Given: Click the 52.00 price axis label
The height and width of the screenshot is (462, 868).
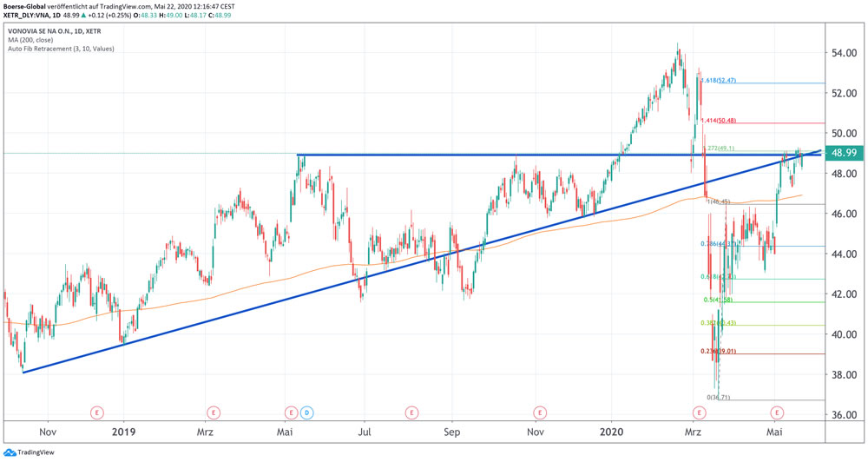Looking at the screenshot, I should 844,93.
